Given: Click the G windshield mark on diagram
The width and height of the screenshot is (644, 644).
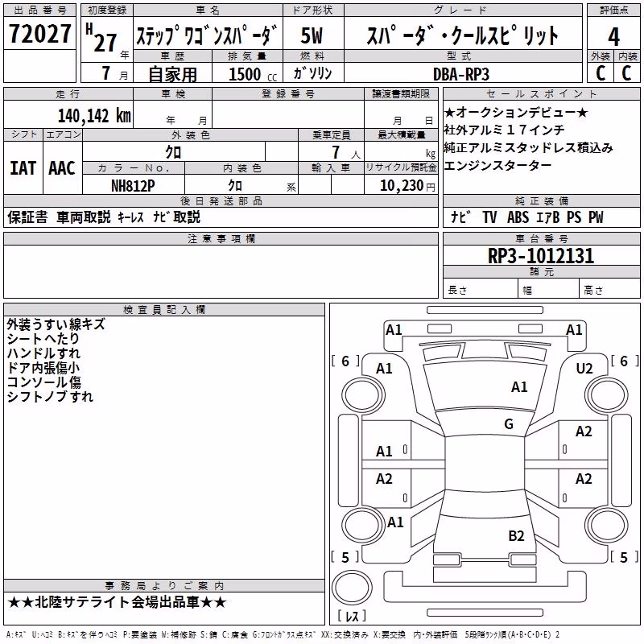Looking at the screenshot, I should (x=509, y=423).
